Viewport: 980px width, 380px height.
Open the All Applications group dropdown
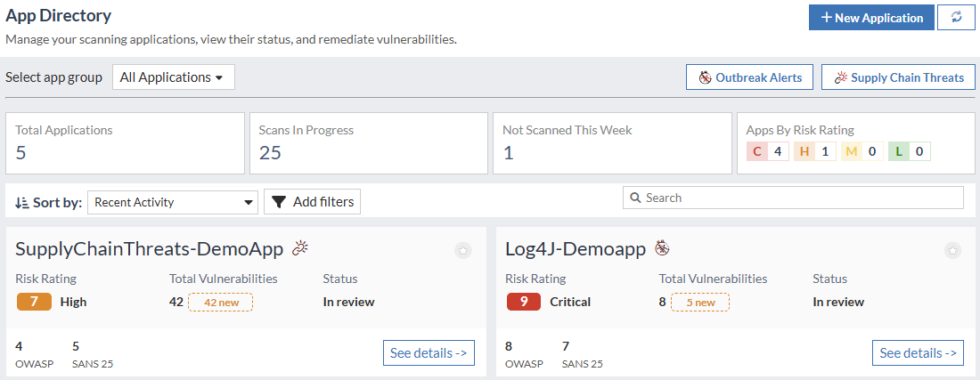click(174, 77)
